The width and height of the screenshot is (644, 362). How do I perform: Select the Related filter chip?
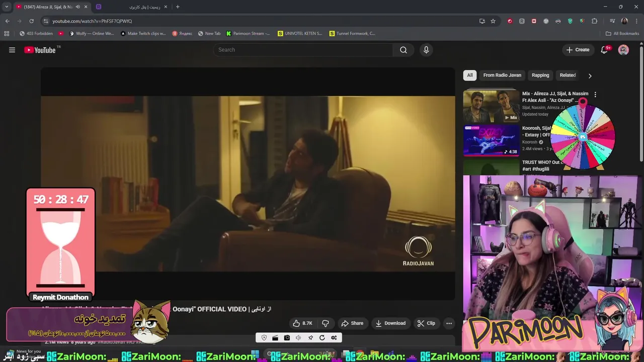(568, 75)
